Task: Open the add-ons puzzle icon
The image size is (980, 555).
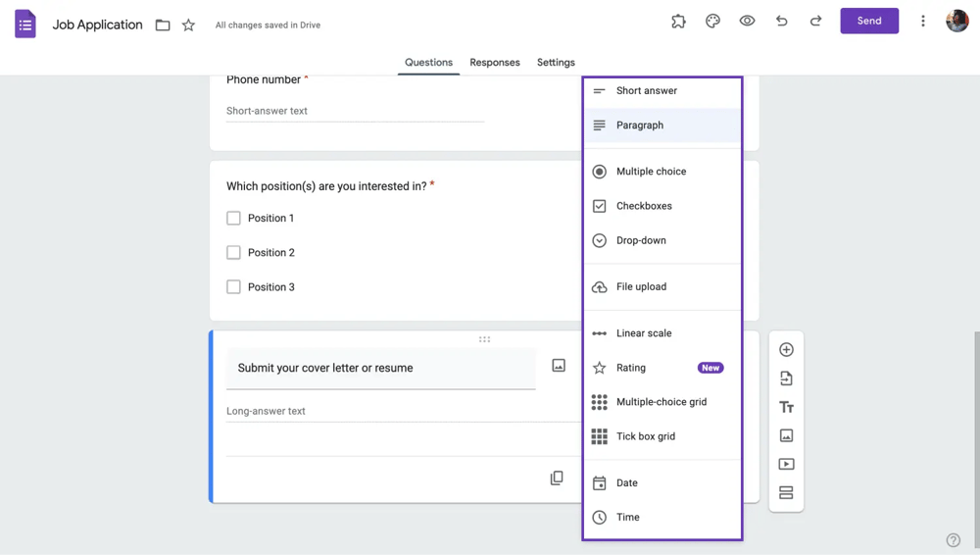Action: [x=678, y=21]
